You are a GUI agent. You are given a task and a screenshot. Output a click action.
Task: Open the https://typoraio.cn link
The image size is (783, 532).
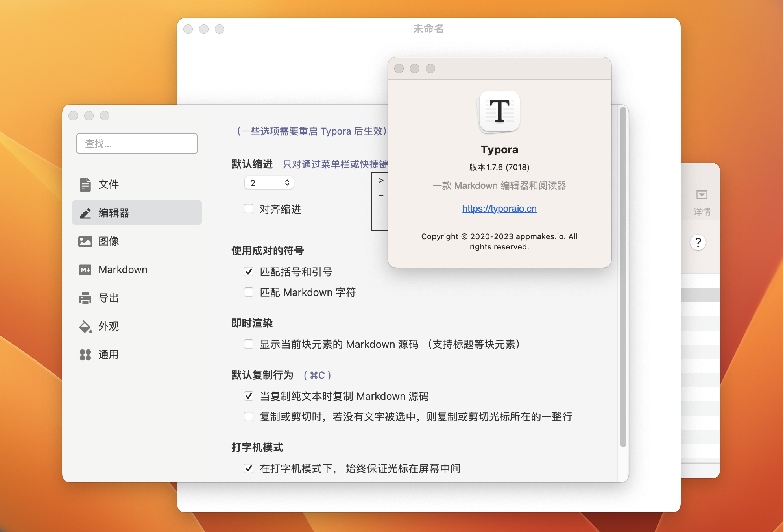[499, 209]
